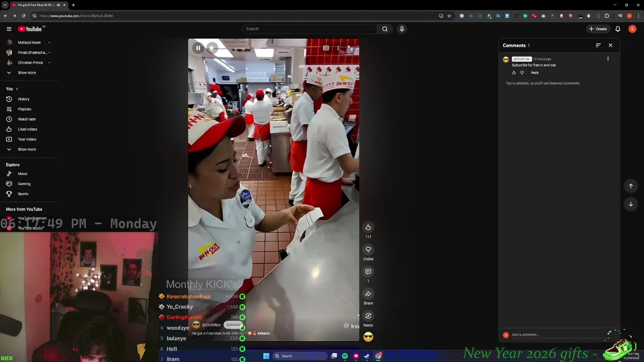This screenshot has height=362, width=644.
Task: Open Sports in Explore
Action: 23,194
